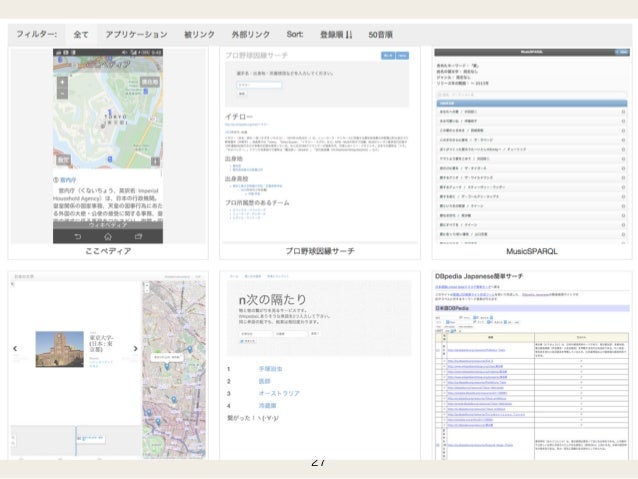The width and height of the screenshot is (638, 479).
Task: Click the Android back icon in ここペディア
Action: pos(79,237)
